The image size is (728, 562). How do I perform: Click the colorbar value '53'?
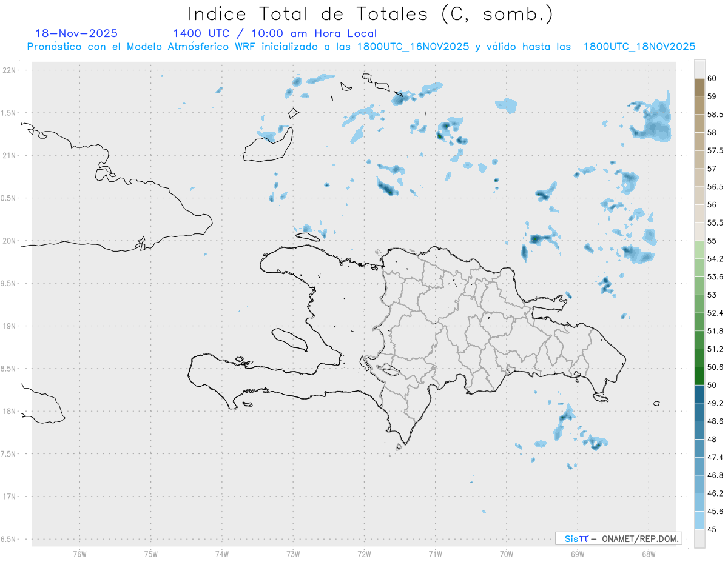[712, 295]
